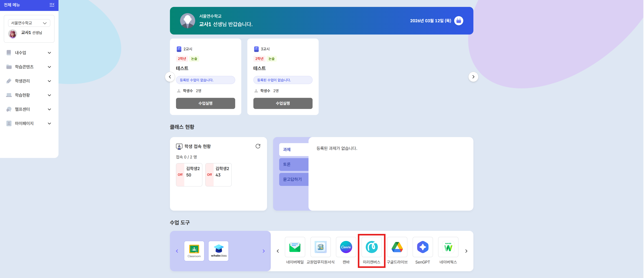Open the Google Classroom shortcut

tap(194, 251)
